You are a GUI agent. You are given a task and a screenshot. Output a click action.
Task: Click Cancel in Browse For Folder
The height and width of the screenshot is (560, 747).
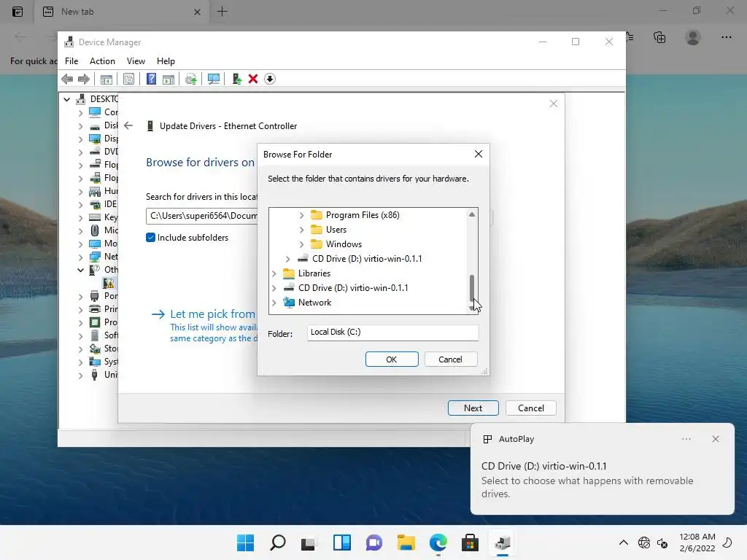(x=450, y=359)
